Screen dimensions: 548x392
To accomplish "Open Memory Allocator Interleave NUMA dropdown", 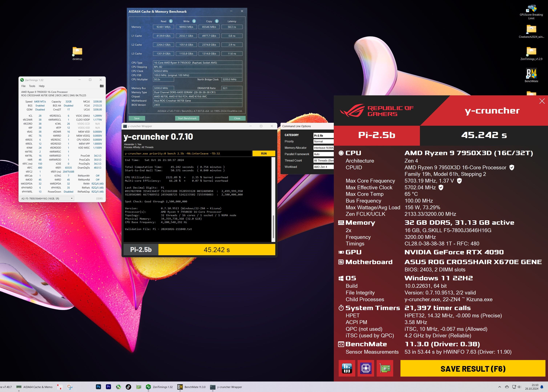I will point(323,148).
